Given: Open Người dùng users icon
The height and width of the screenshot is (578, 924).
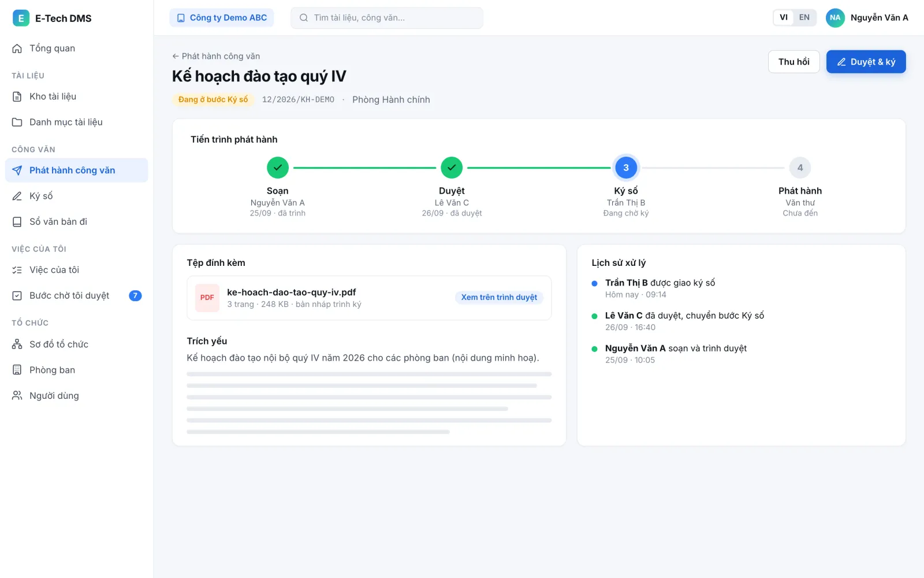Looking at the screenshot, I should pyautogui.click(x=17, y=395).
